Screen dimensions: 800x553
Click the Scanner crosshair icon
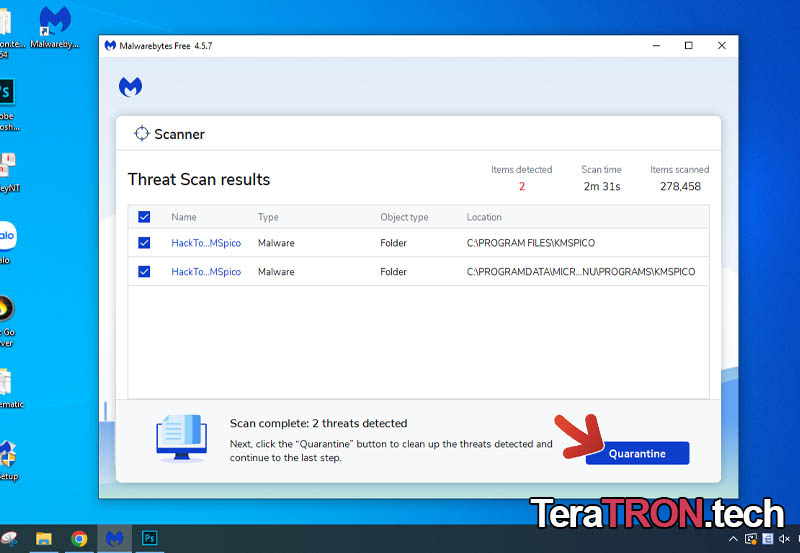tap(141, 134)
